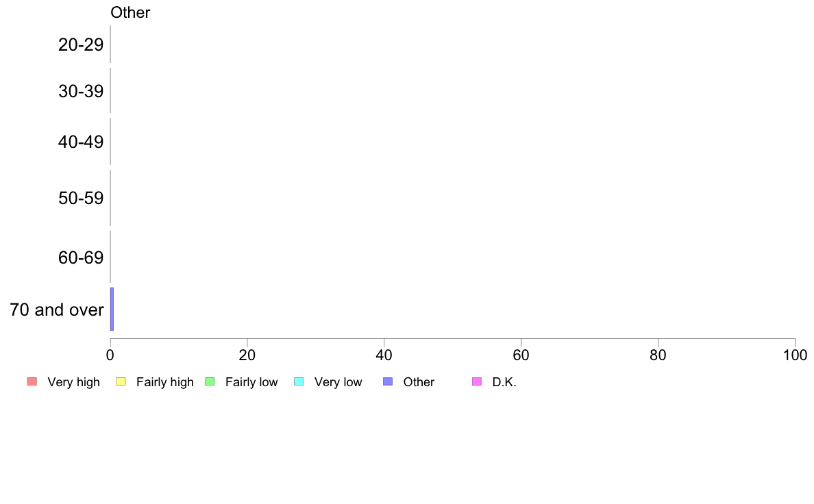Screen dimensions: 814x504
Task: Select the Very high legend label
Action: pos(73,382)
